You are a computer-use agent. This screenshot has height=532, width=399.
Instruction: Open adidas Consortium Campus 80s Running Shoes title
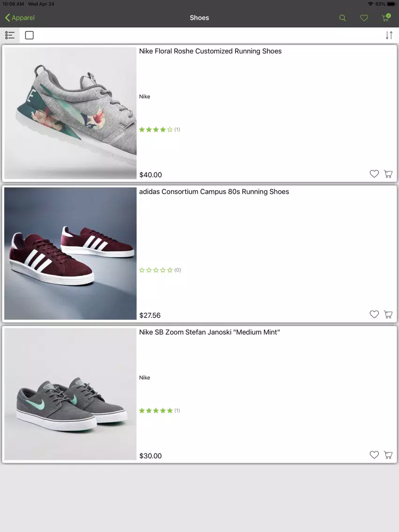tap(214, 192)
